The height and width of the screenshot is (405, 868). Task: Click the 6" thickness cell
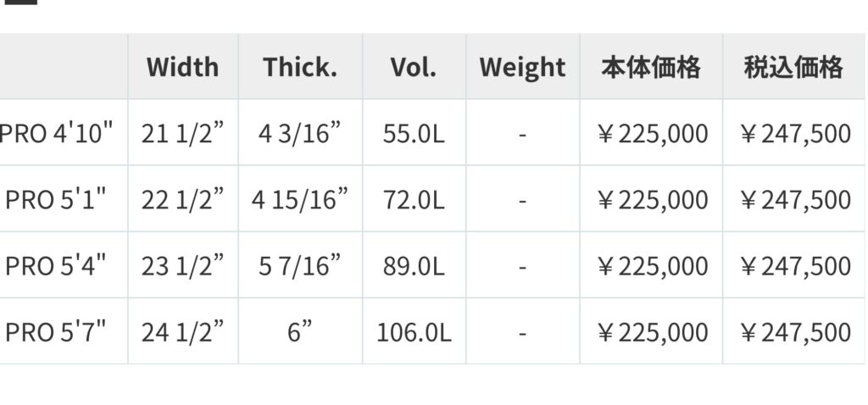[x=300, y=332]
